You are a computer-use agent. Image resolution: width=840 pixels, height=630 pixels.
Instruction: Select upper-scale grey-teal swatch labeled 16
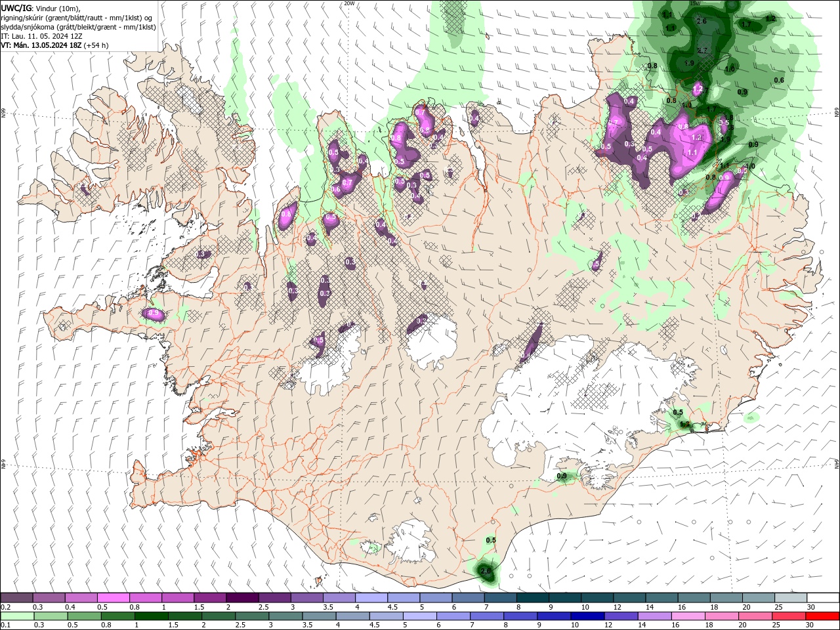[x=694, y=598]
